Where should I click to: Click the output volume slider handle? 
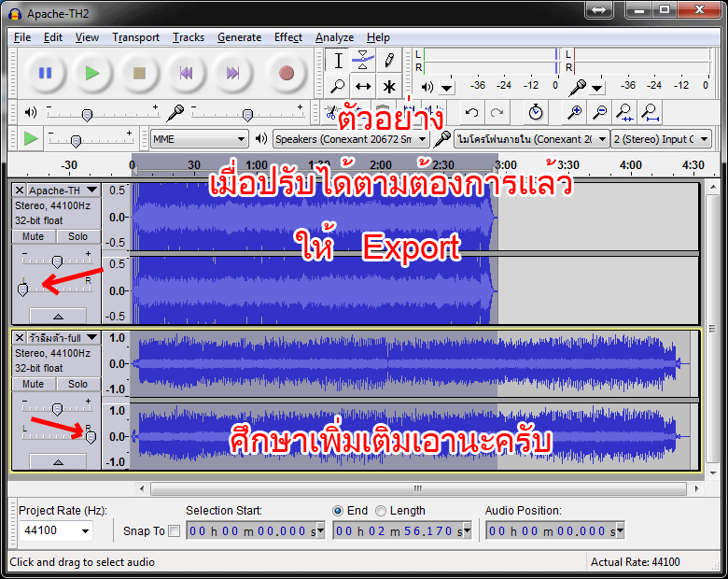pos(87,115)
